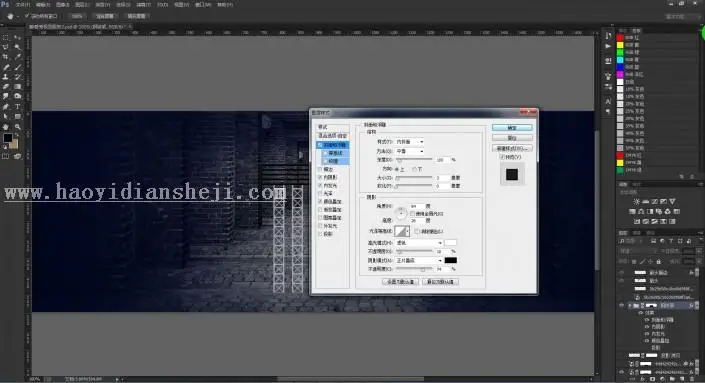Image resolution: width=705 pixels, height=383 pixels.
Task: Open the File menu
Action: (22, 4)
